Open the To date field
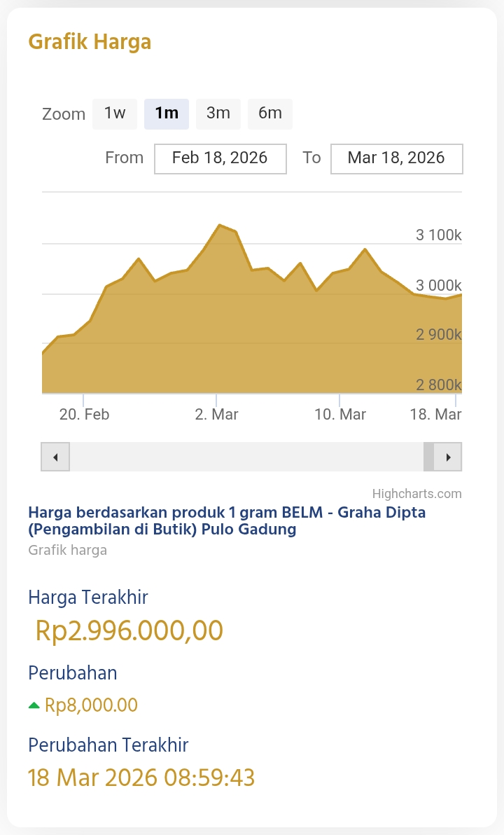 [396, 158]
